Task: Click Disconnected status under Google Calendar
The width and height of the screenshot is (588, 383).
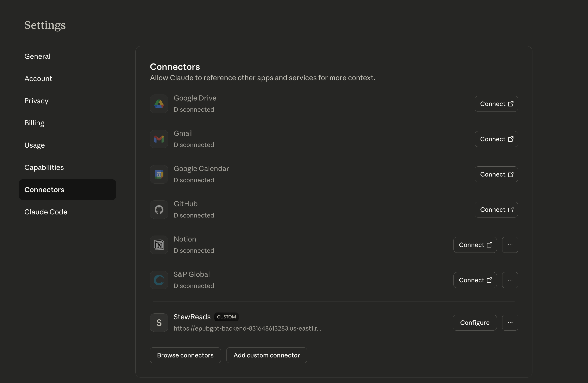Action: coord(194,180)
